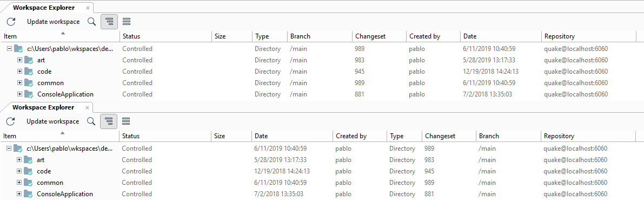Click Update workspace in lower panel
The height and width of the screenshot is (200, 644).
[x=52, y=121]
